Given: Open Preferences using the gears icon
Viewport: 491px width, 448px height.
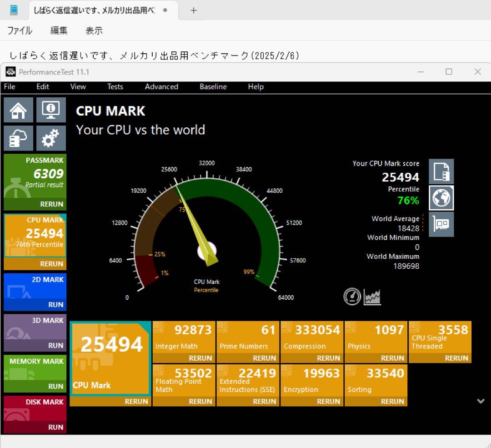Looking at the screenshot, I should tap(51, 138).
